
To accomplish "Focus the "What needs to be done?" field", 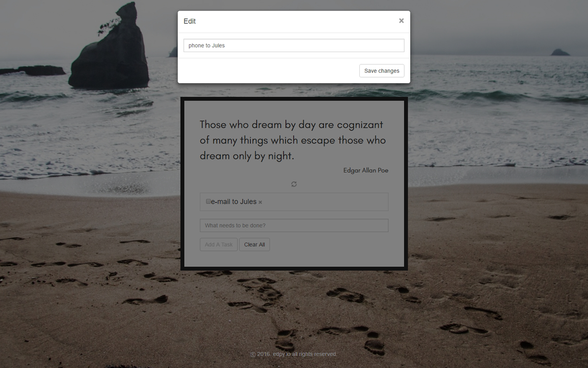I will click(x=294, y=225).
